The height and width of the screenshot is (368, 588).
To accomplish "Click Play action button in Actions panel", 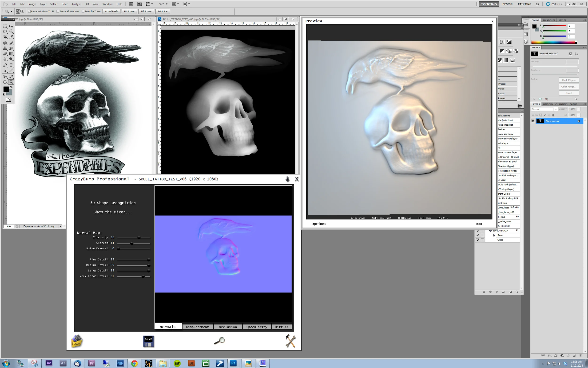I will point(497,292).
